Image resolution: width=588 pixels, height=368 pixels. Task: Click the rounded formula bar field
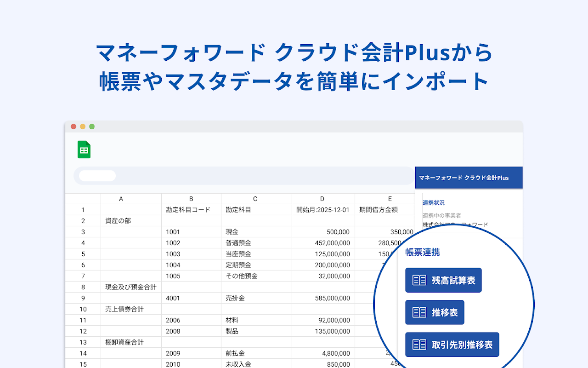click(244, 176)
